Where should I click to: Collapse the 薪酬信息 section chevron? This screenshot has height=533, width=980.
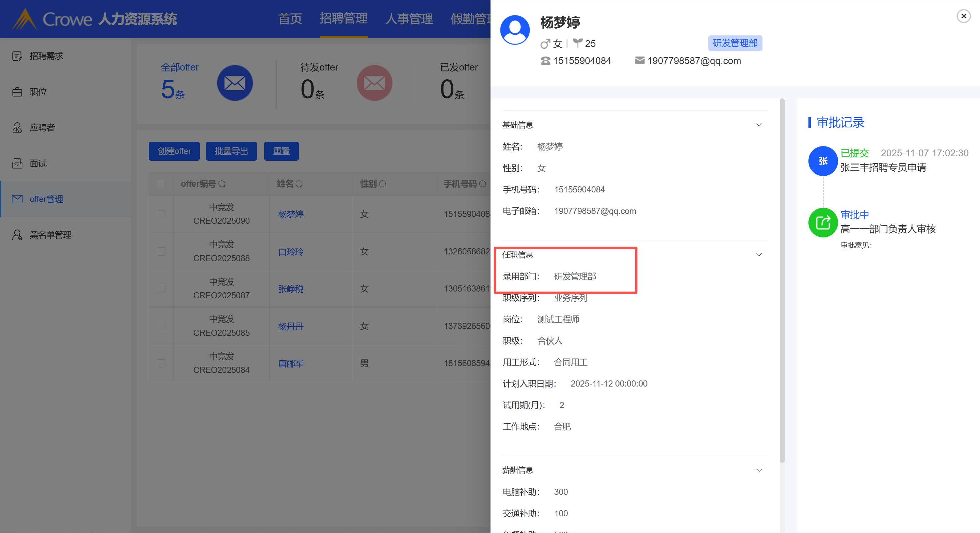tap(759, 470)
